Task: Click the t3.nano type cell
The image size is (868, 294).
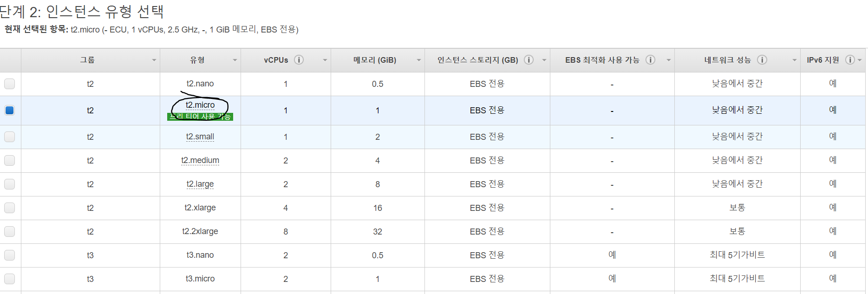Action: pos(200,255)
